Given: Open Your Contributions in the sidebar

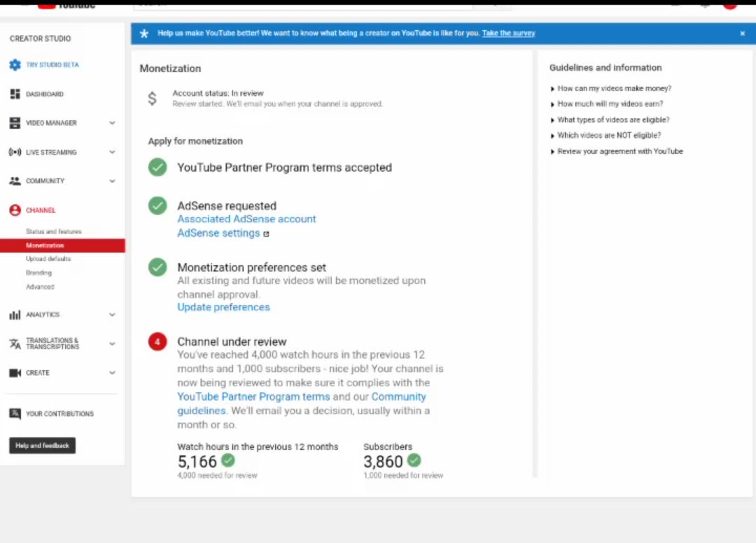Looking at the screenshot, I should (59, 414).
